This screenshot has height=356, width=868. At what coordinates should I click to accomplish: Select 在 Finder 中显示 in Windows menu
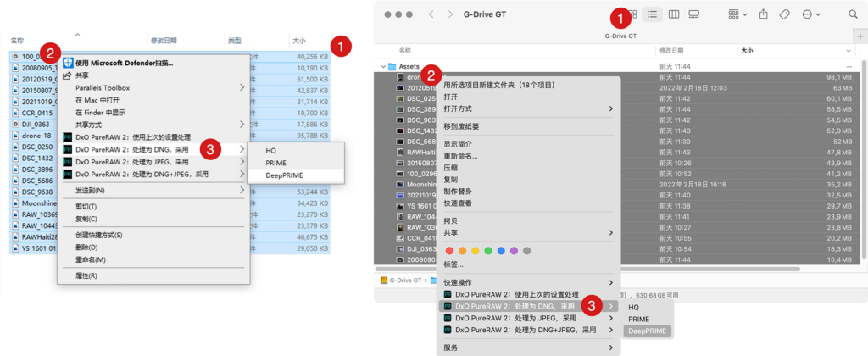(x=101, y=113)
